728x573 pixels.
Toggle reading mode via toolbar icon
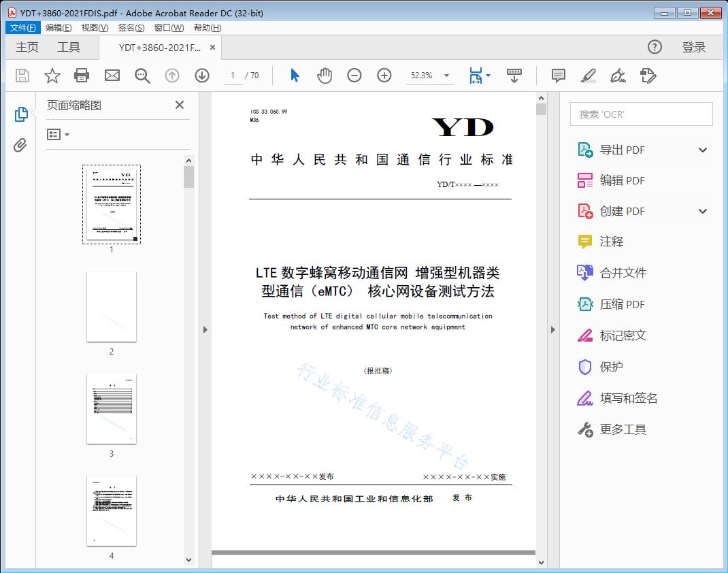click(x=514, y=76)
